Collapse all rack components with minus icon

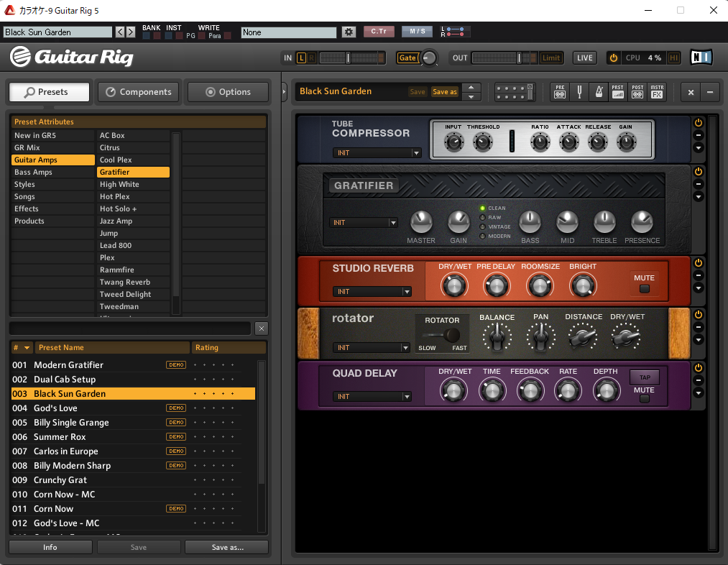coord(710,92)
